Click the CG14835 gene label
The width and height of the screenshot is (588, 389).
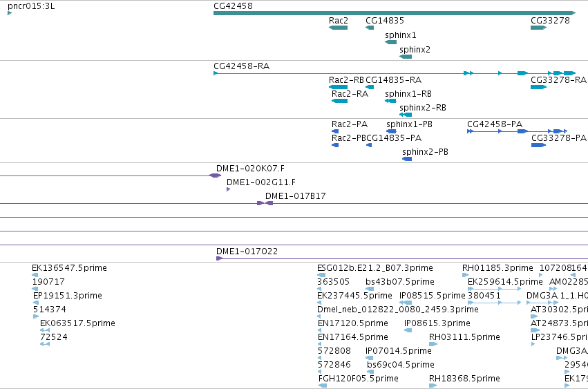point(385,21)
